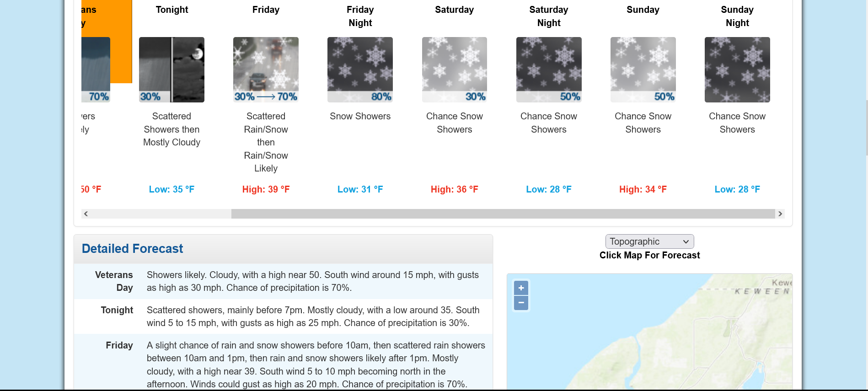Click the Veterans Day detailed forecast entry

click(283, 281)
